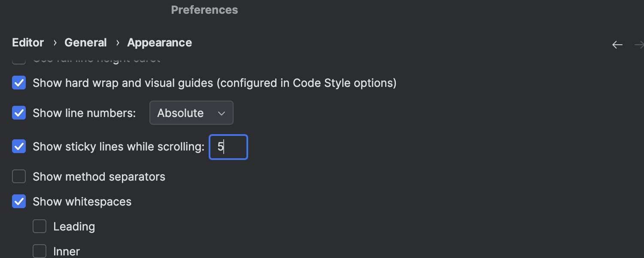Viewport: 644px width, 258px height.
Task: Check the Inner whitespaces checkbox
Action: (x=39, y=251)
